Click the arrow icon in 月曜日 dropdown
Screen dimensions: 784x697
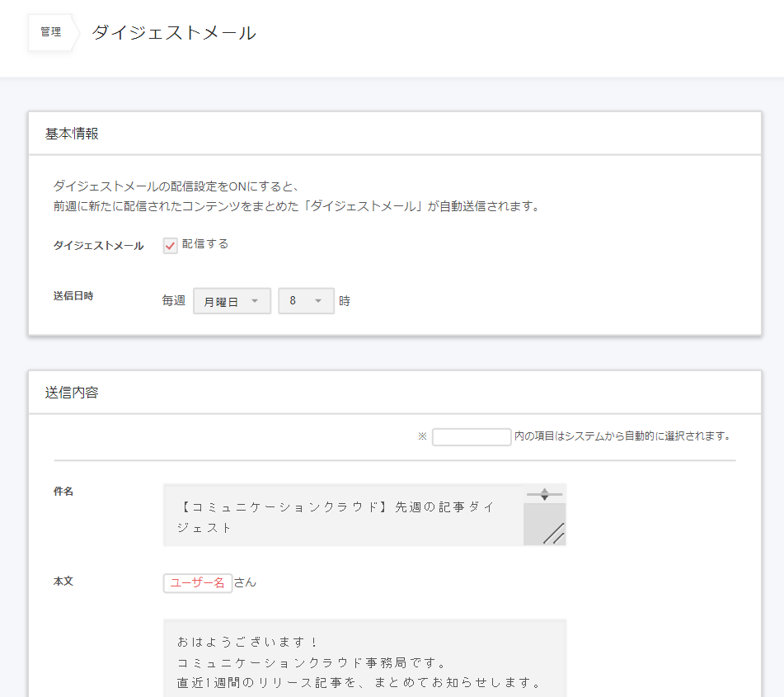[x=256, y=302]
